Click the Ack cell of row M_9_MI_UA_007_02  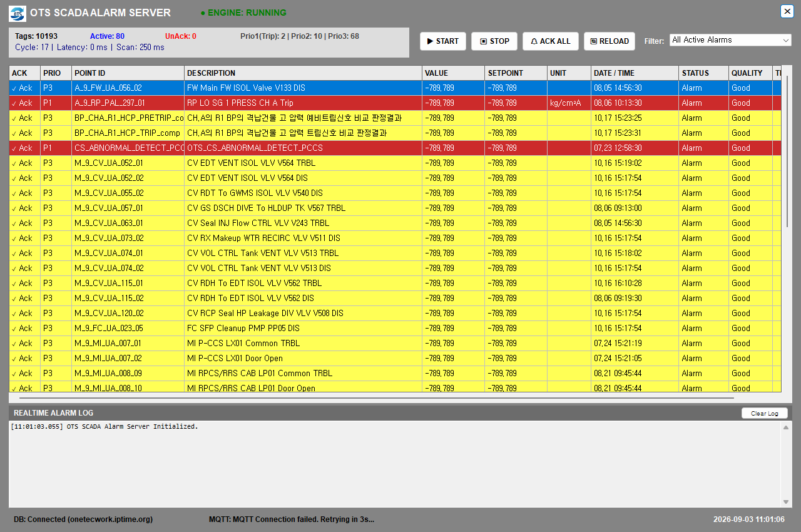[25, 359]
